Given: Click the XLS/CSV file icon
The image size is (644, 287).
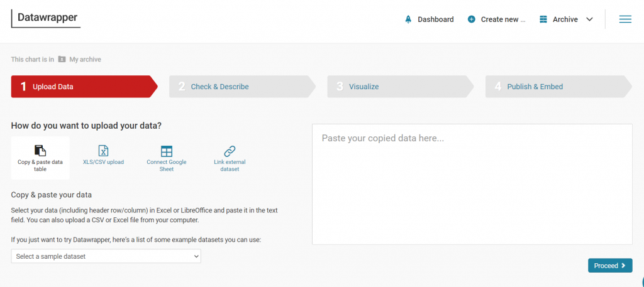Looking at the screenshot, I should click(x=104, y=151).
